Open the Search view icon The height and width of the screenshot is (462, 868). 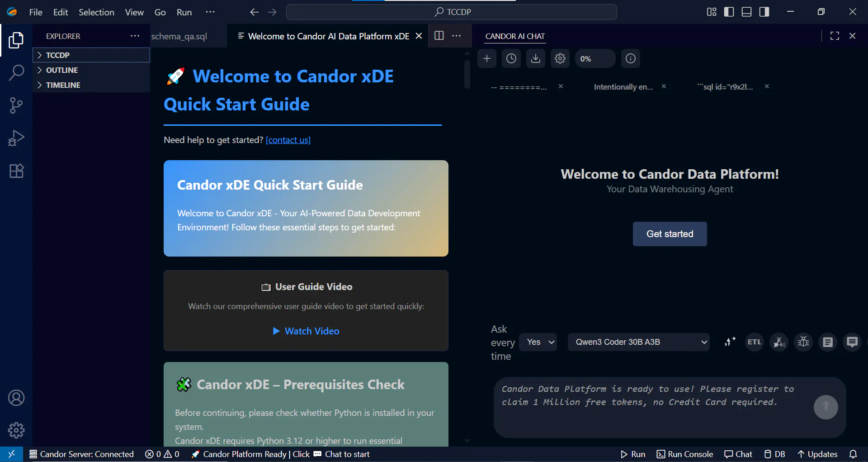pyautogui.click(x=16, y=73)
